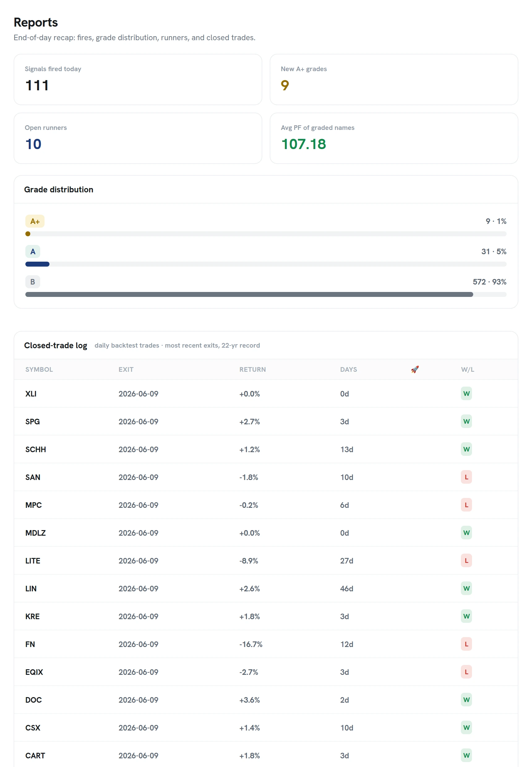Select the A grade badge
Image resolution: width=532 pixels, height=767 pixels.
click(x=33, y=251)
